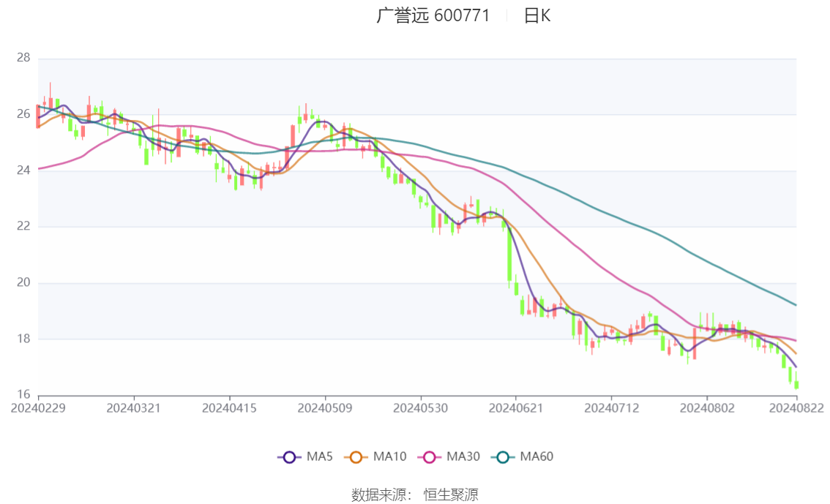Select the 日K chart period label
Image resolution: width=830 pixels, height=504 pixels.
pos(536,15)
